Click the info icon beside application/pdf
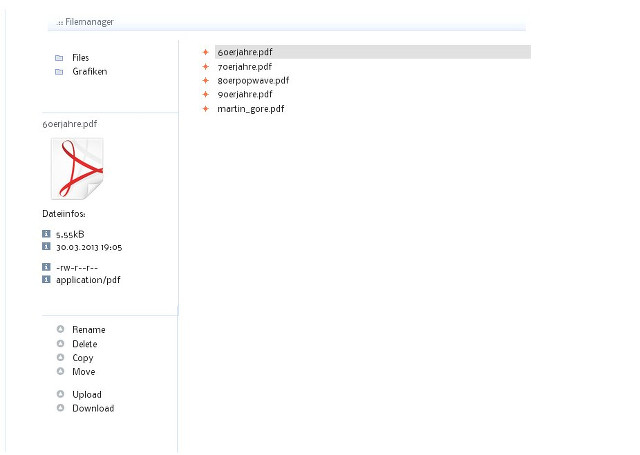 tap(46, 280)
